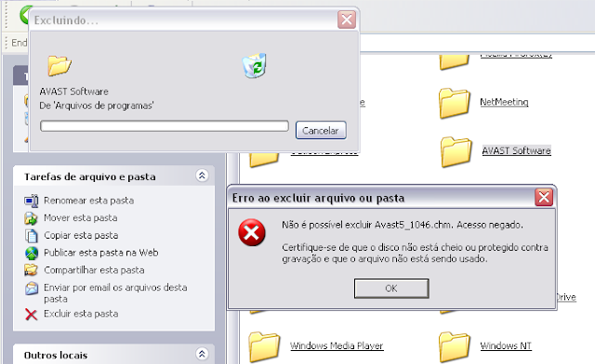595x364 pixels.
Task: Click the deletion progress bar
Action: pyautogui.click(x=165, y=126)
